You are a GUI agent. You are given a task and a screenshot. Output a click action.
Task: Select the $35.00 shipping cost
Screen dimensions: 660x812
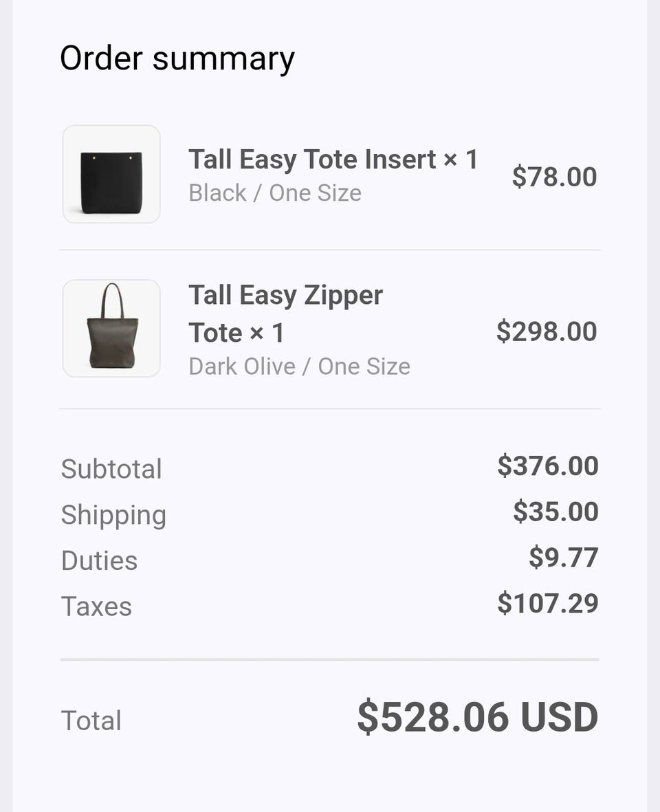[x=555, y=512]
